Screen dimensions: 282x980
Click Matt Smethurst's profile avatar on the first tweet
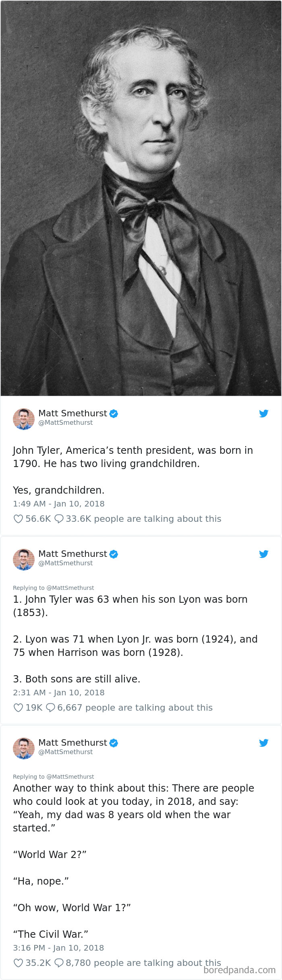coord(23,418)
